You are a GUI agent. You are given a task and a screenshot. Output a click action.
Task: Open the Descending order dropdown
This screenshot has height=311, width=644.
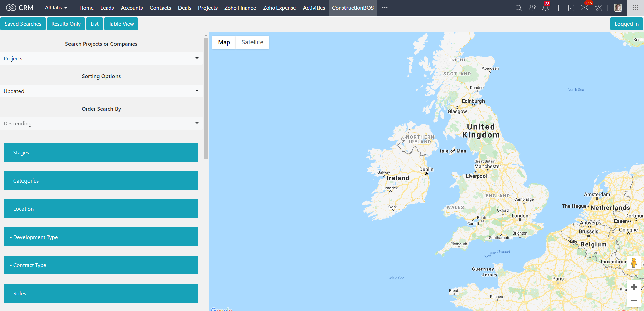(x=101, y=123)
